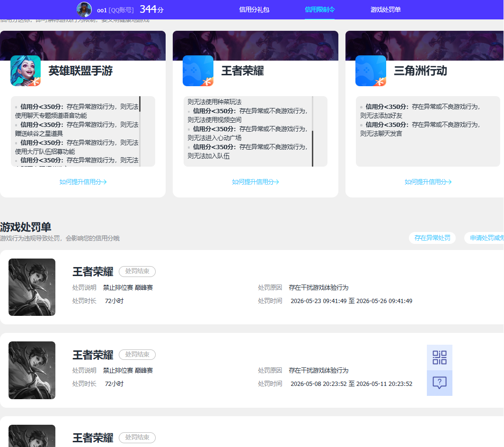Open the help question-mark chat icon
The width and height of the screenshot is (504, 447).
pyautogui.click(x=439, y=383)
